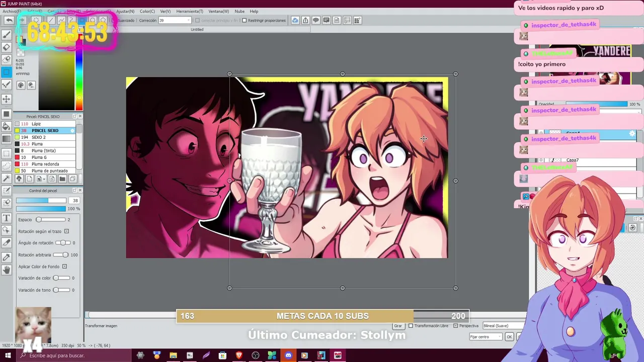Select the Untitled document tab

[197, 30]
